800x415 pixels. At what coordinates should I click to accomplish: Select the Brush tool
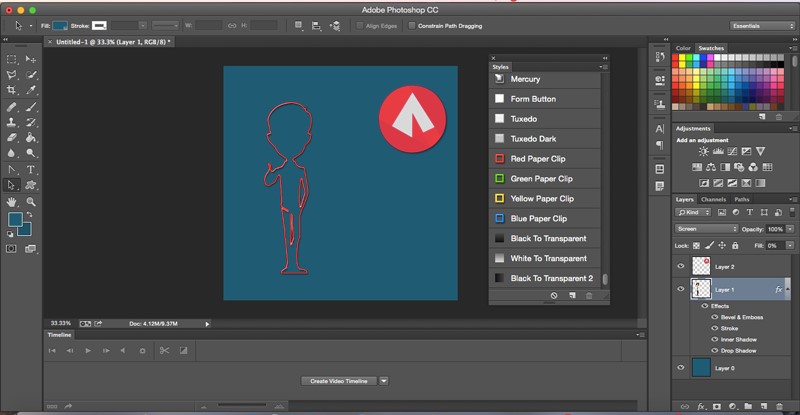[31, 107]
